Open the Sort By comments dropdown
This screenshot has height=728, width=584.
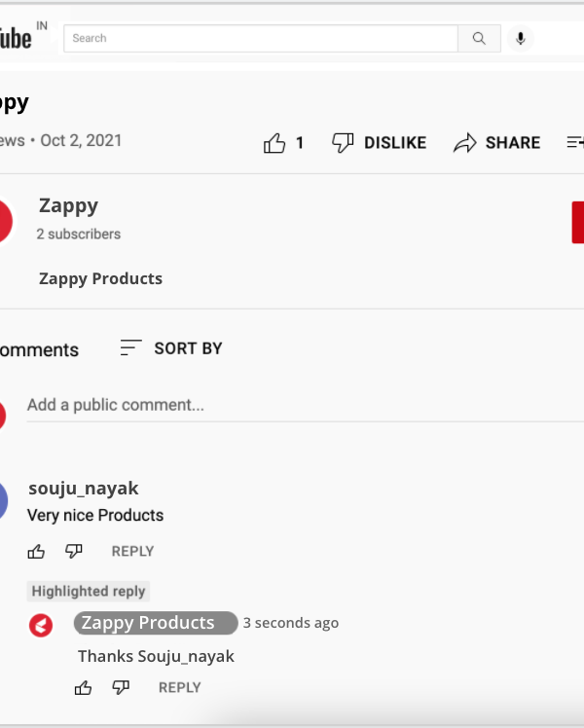(x=171, y=348)
